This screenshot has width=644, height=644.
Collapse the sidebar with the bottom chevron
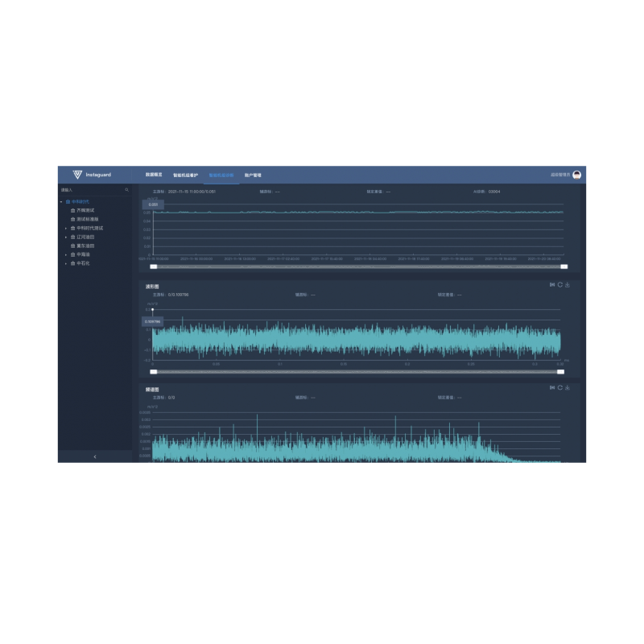[94, 456]
